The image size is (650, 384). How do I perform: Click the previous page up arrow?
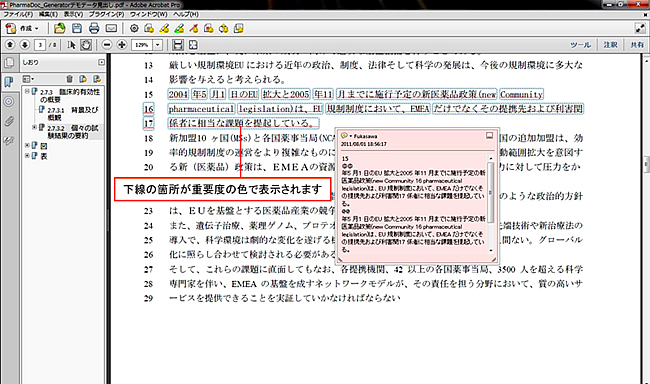pos(10,44)
